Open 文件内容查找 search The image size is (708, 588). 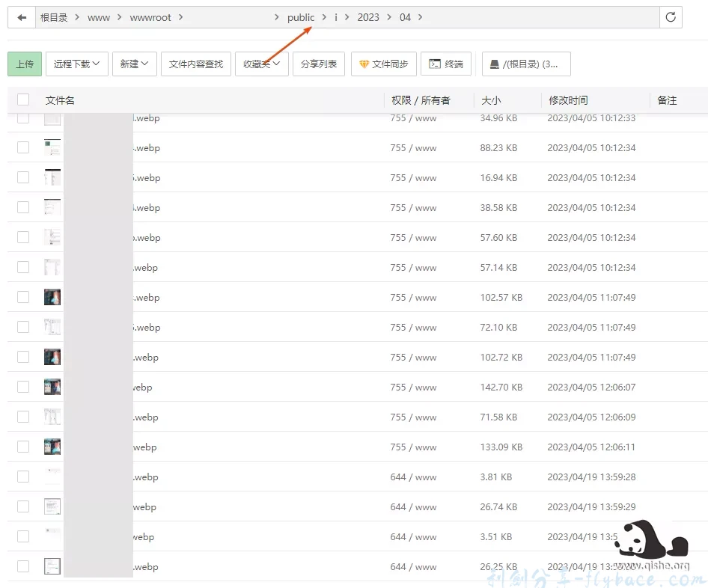click(x=196, y=64)
